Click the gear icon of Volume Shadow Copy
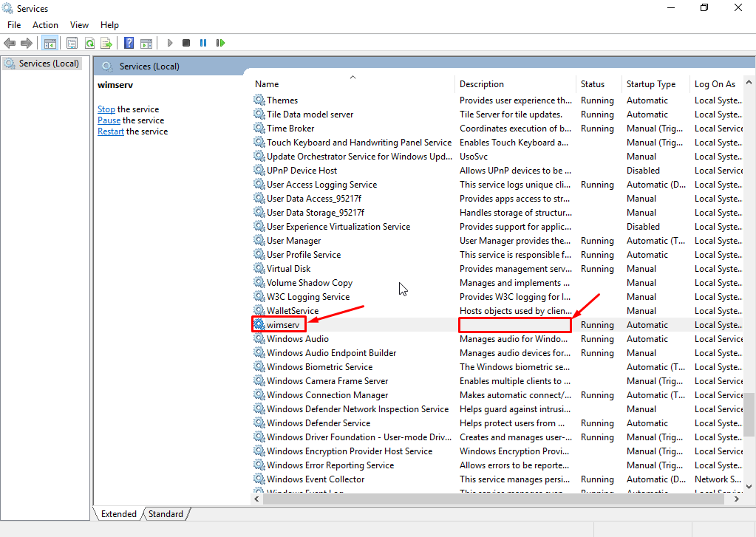756x537 pixels. (x=259, y=282)
